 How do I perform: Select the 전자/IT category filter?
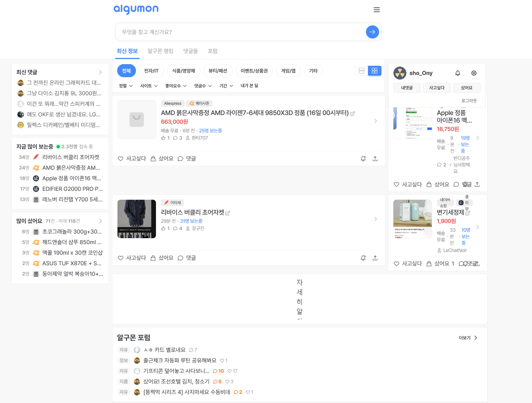point(151,71)
